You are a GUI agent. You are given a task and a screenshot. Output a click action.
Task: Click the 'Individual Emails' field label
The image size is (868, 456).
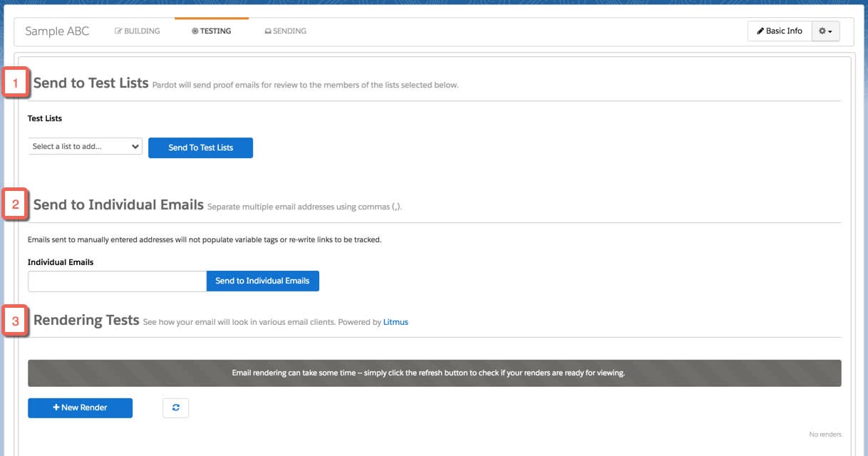coord(61,262)
